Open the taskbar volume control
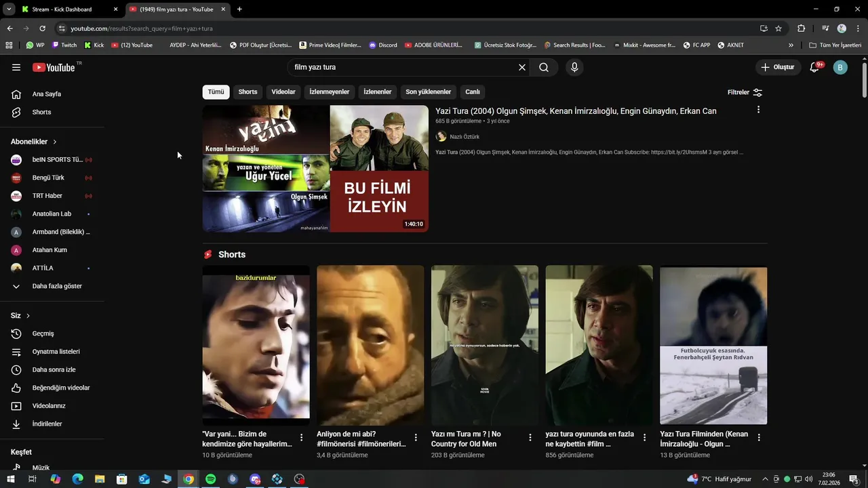 [x=808, y=479]
